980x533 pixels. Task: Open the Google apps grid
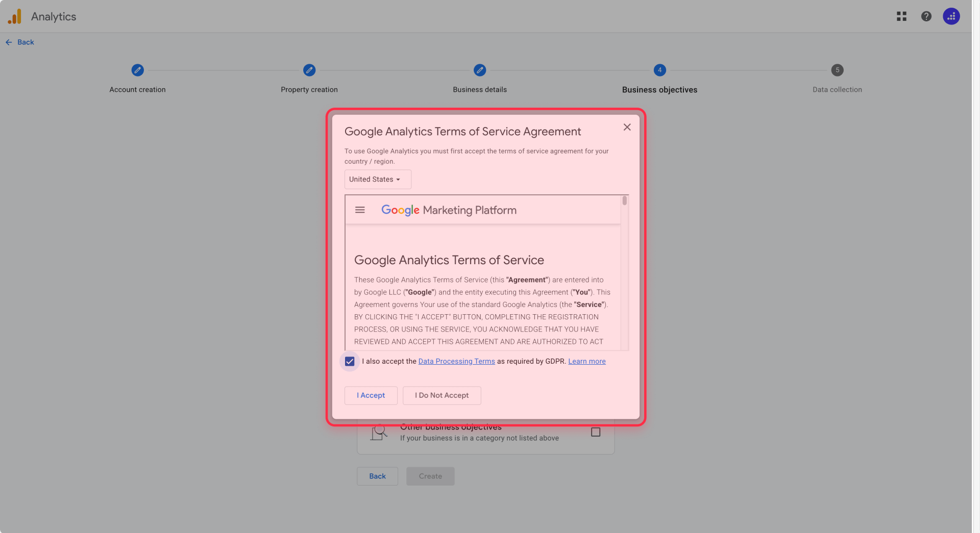click(901, 16)
